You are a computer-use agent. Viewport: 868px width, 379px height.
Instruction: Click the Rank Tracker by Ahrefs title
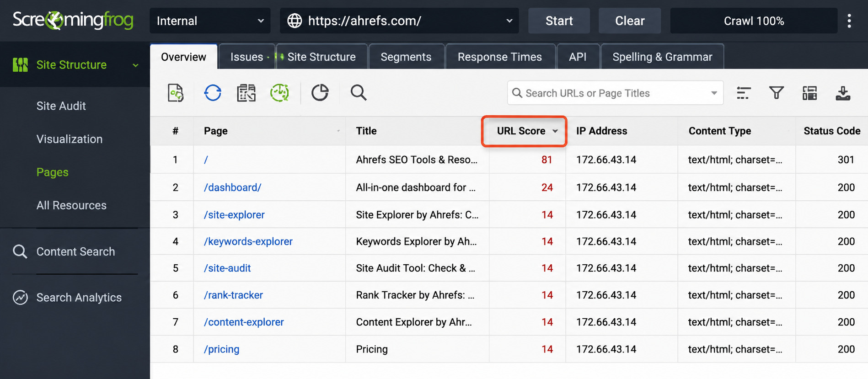(x=415, y=295)
